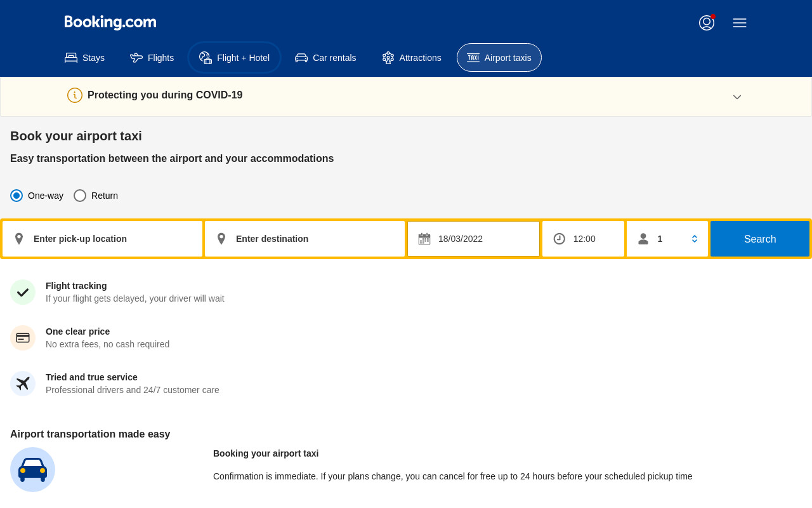Go to the Car rentals tab
Screen dimensions: 812x508
tap(326, 58)
